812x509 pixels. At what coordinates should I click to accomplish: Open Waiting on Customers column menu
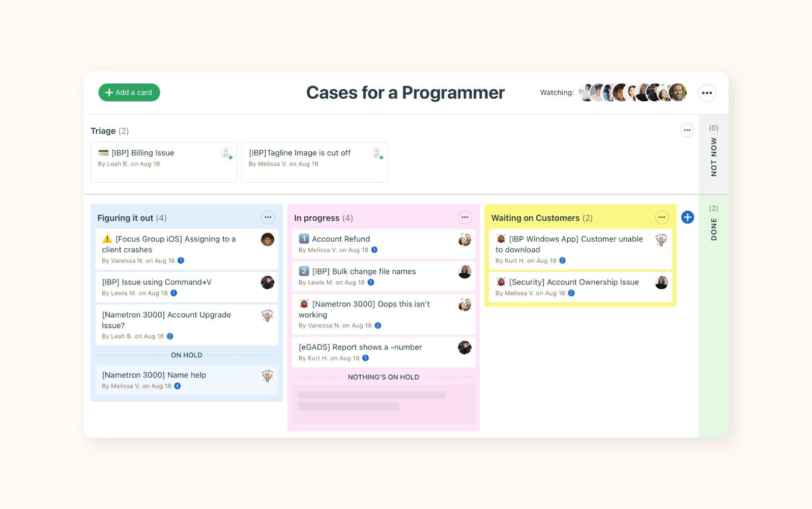[661, 217]
